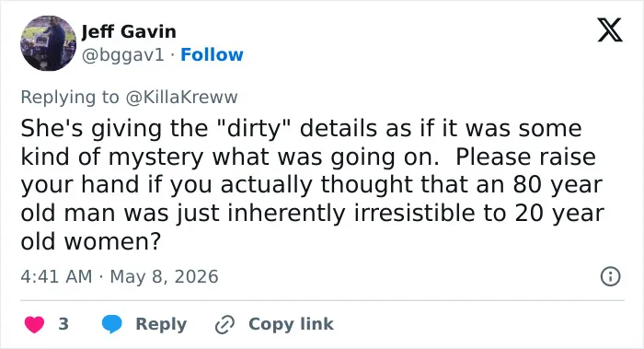Open the tweet's 4:41 AM timestamp
This screenshot has height=349, width=644.
56,276
